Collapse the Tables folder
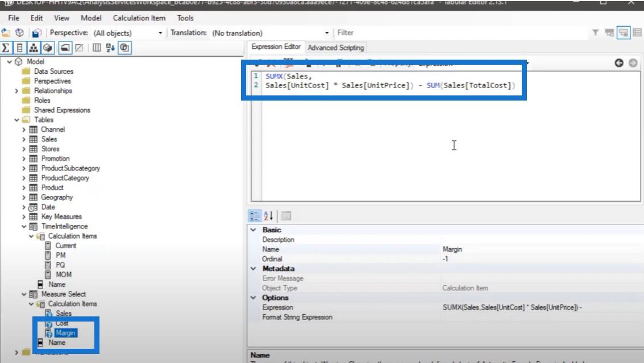This screenshot has height=363, width=644. (16, 120)
